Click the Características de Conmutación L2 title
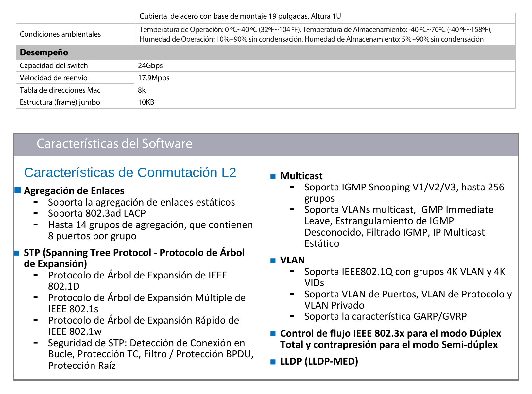The width and height of the screenshot is (532, 394). tap(130, 172)
